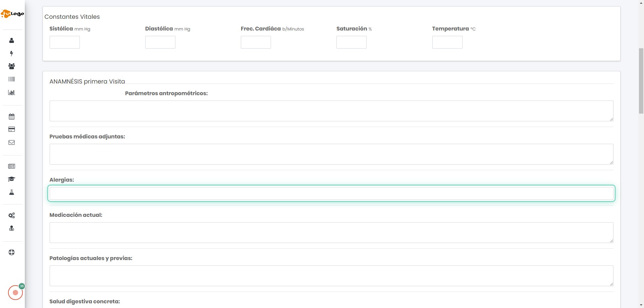
Task: Open the bar chart statistics icon
Action: 12,93
